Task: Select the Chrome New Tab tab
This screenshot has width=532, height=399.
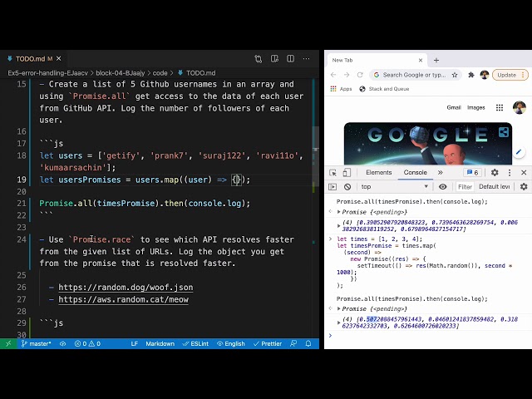Action: (x=377, y=60)
